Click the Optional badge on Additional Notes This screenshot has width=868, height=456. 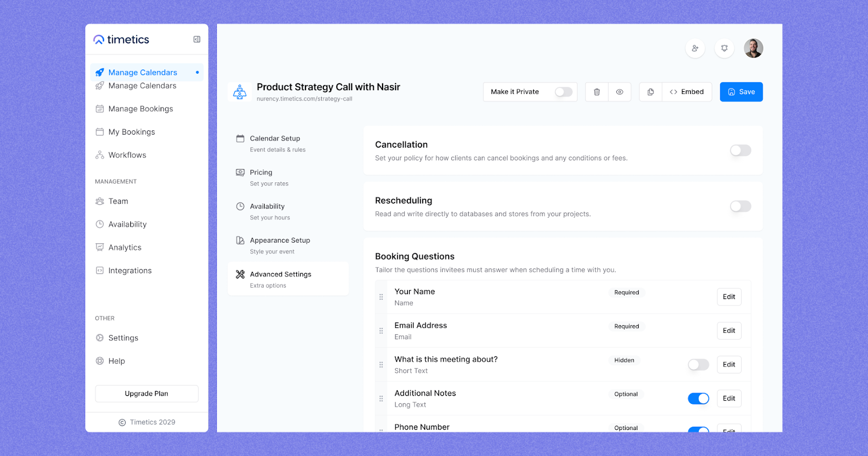point(626,394)
